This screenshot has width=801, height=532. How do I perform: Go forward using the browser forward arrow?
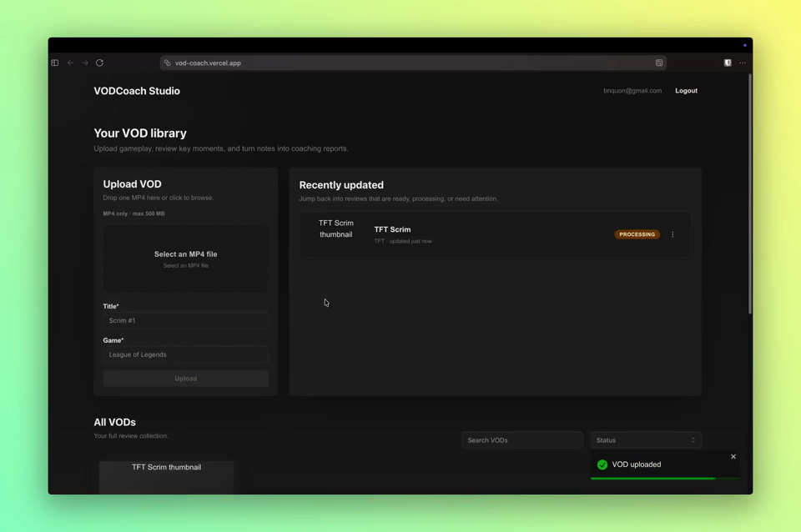coord(85,63)
